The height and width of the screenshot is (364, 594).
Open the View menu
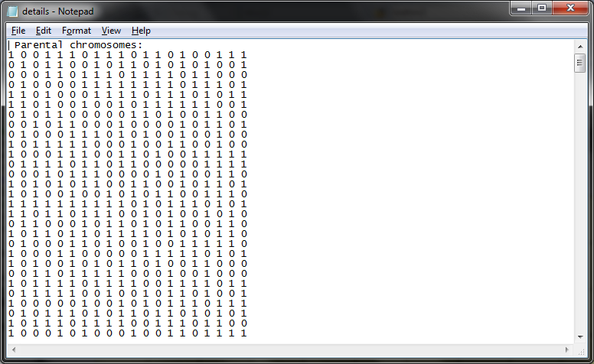111,31
